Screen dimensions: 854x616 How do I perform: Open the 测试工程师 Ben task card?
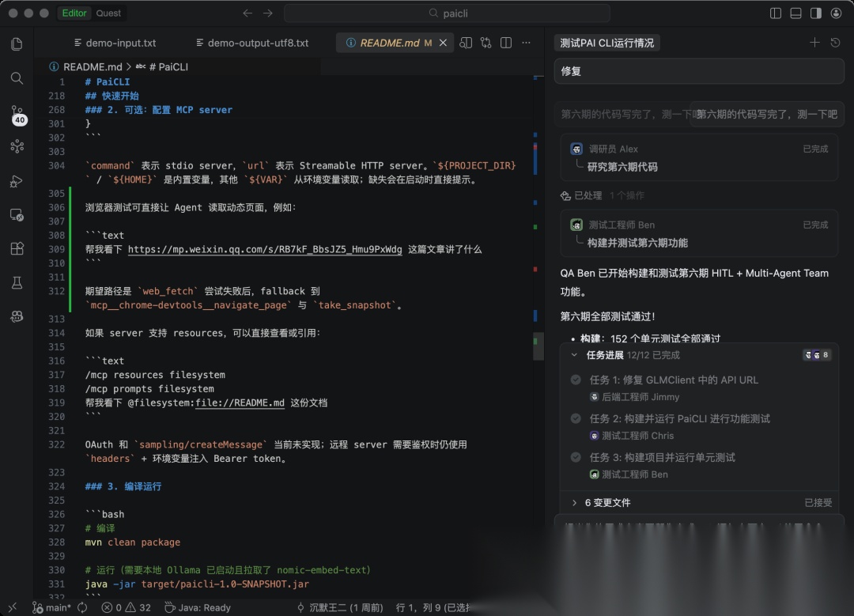pos(699,233)
